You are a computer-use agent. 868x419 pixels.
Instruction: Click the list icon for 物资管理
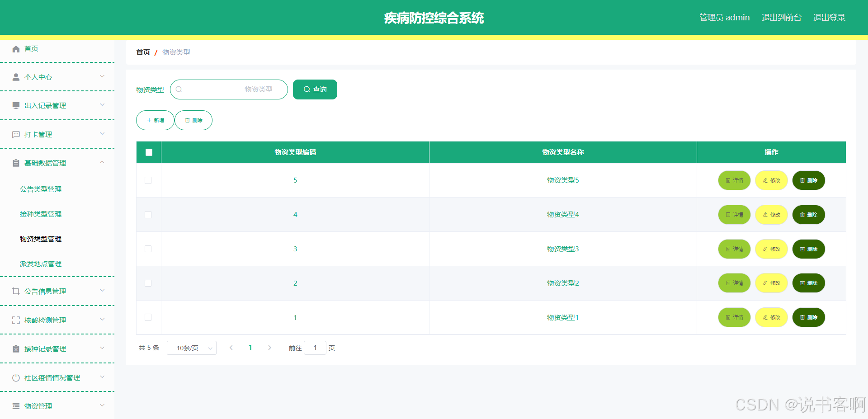(x=16, y=406)
